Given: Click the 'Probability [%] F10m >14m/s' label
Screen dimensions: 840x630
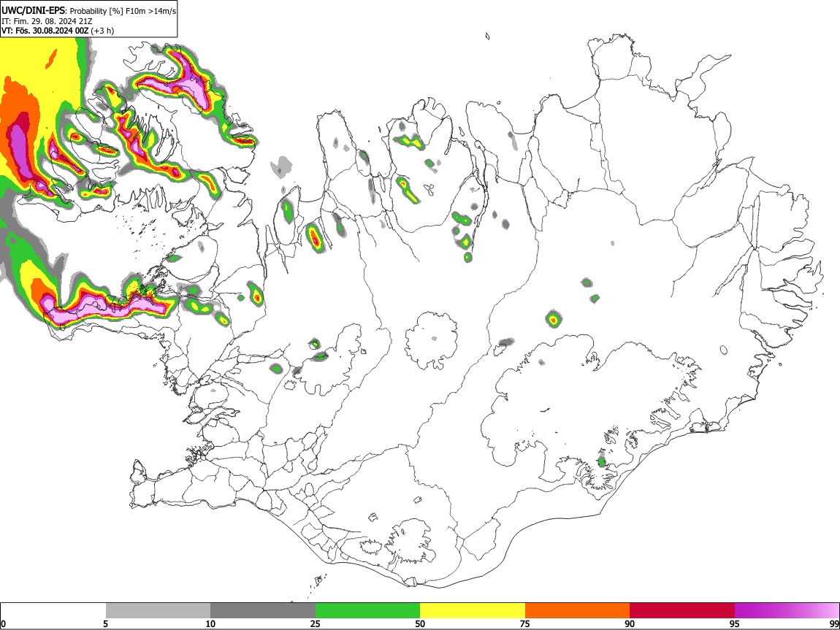Looking at the screenshot, I should [123, 11].
